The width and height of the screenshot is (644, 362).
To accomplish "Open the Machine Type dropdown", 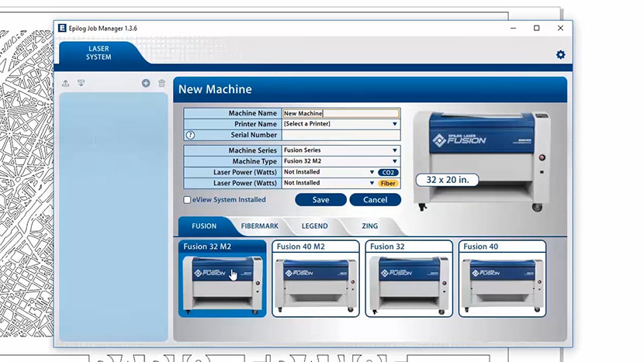I will (341, 161).
